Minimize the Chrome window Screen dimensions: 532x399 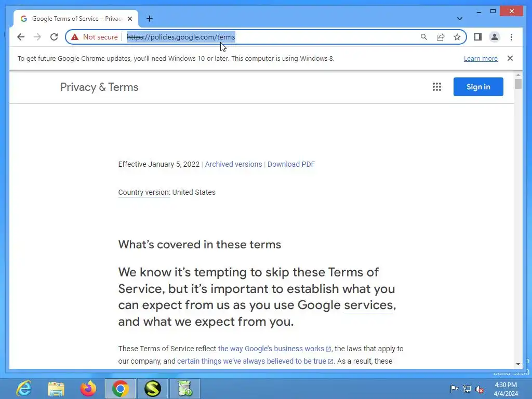pyautogui.click(x=478, y=11)
